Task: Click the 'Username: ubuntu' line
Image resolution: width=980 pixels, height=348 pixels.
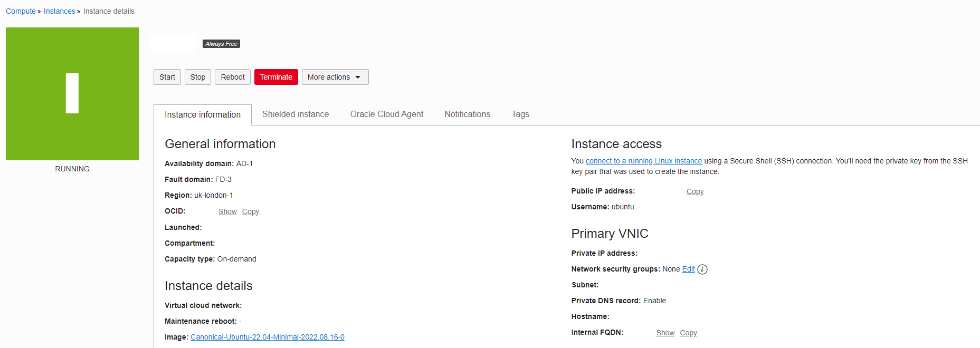Action: [603, 207]
